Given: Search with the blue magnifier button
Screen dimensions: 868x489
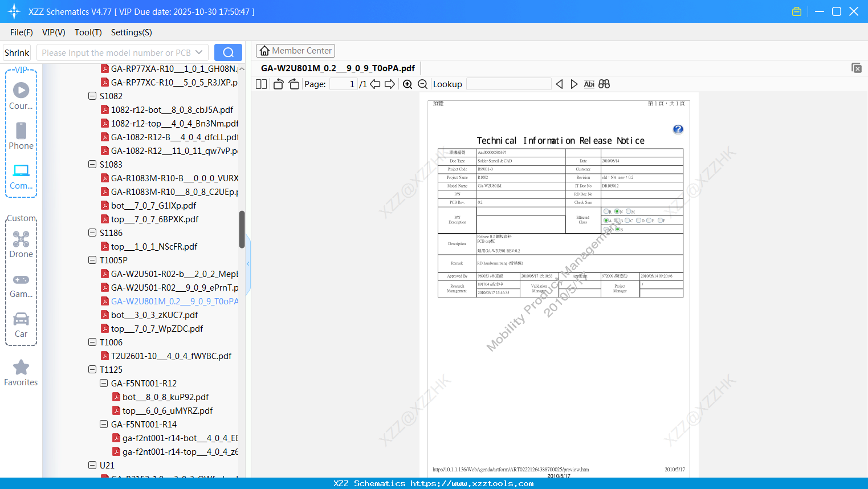Looking at the screenshot, I should 228,52.
